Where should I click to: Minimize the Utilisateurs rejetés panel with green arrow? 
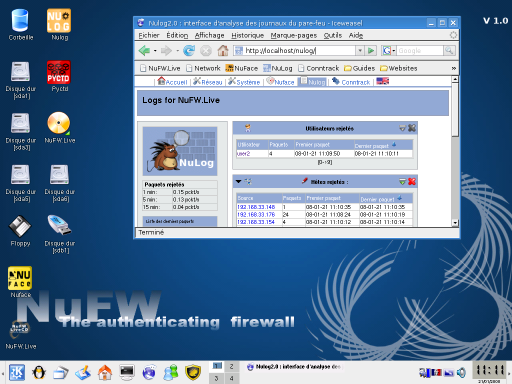402,128
